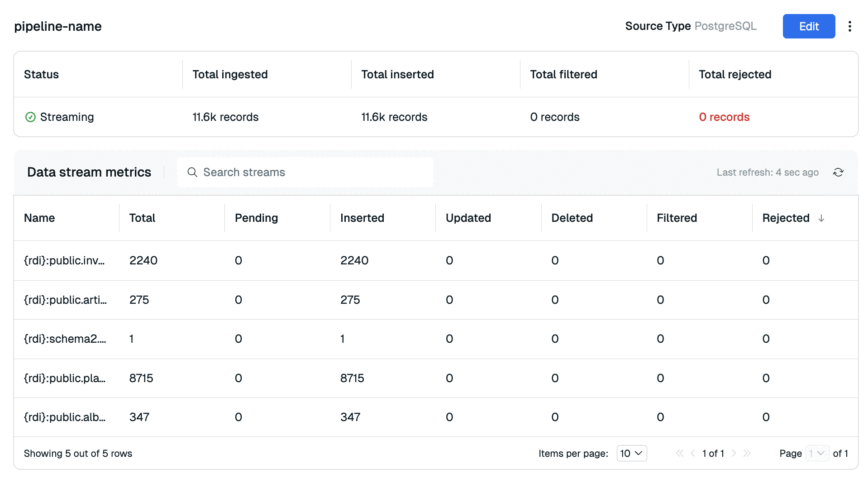The height and width of the screenshot is (479, 868).
Task: Select the {rdi}:schema2... stream row
Action: pos(65,339)
